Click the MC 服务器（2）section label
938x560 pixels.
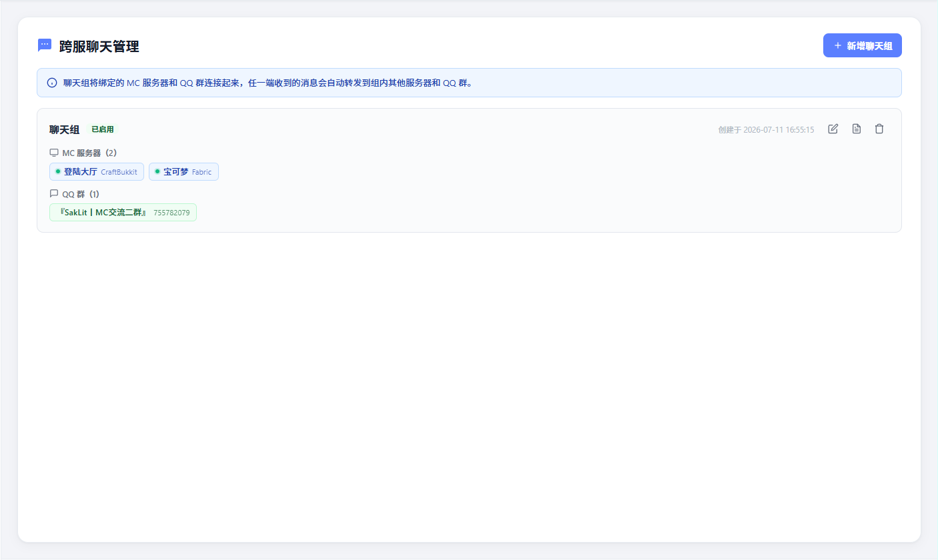89,153
